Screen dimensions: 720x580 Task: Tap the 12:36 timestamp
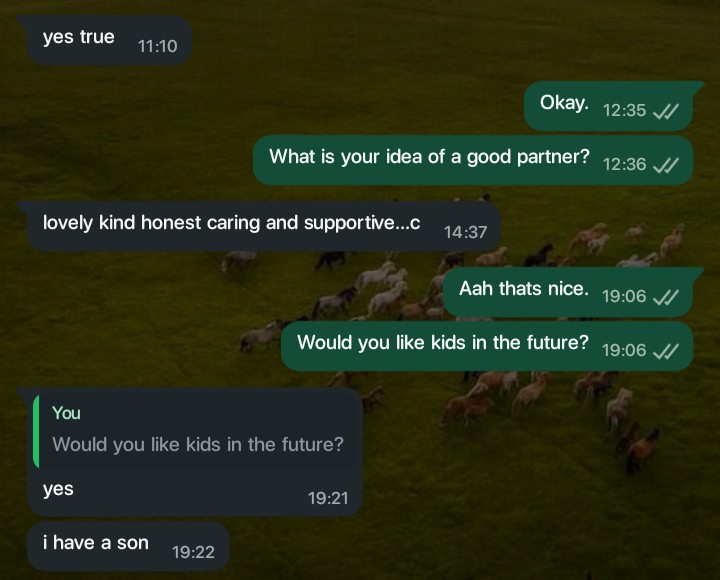(x=625, y=164)
